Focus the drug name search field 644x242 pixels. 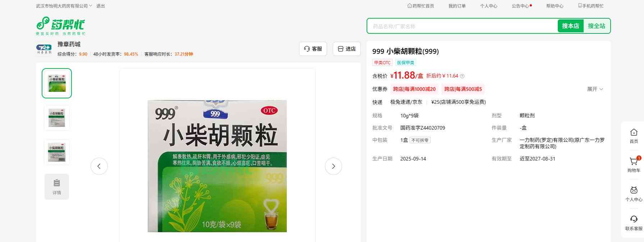(462, 26)
